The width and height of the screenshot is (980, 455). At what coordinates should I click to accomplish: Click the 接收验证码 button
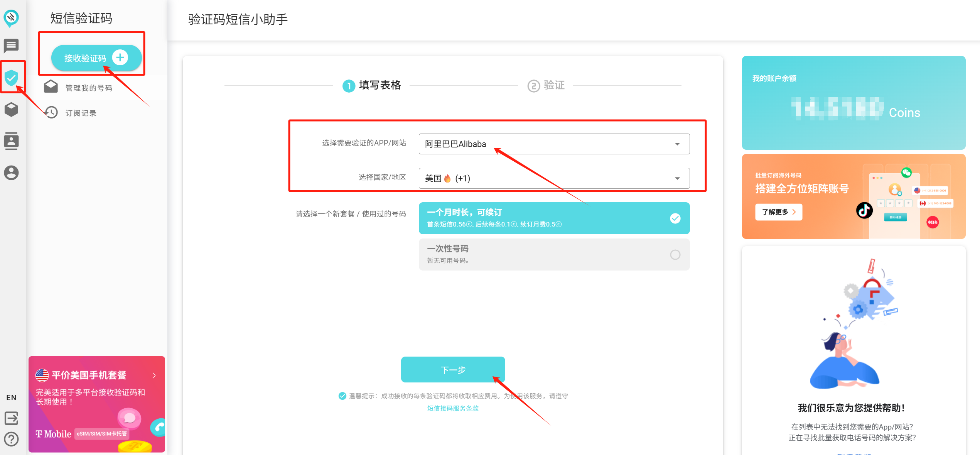coord(96,58)
